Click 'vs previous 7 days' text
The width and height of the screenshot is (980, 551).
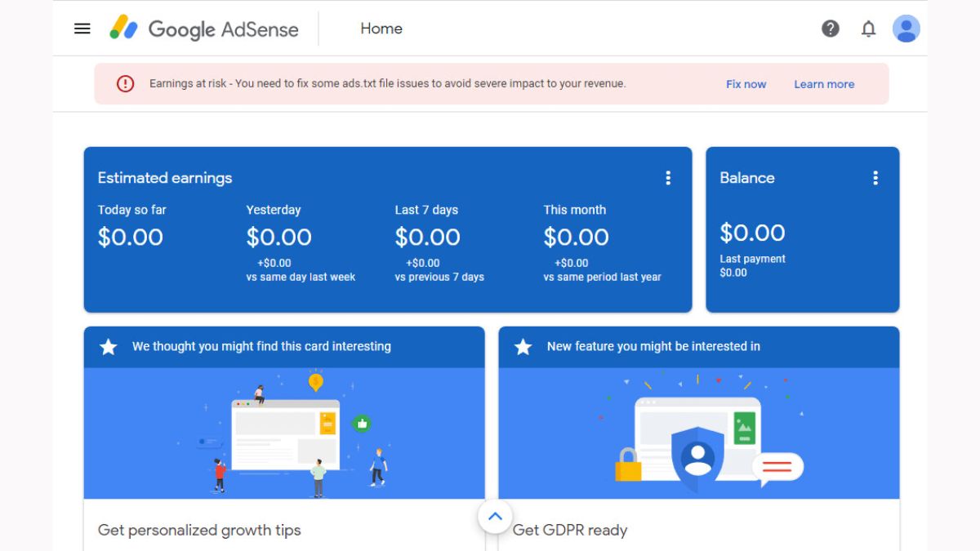coord(439,277)
